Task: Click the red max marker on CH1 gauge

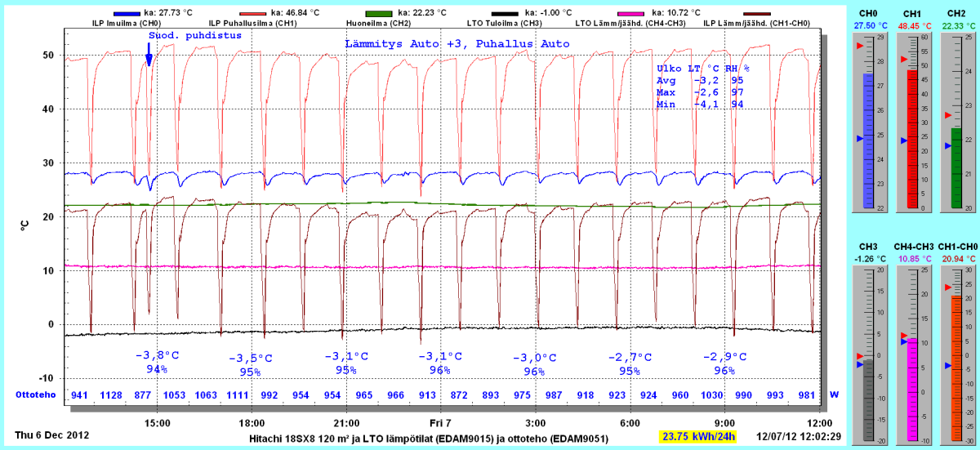Action: (903, 60)
